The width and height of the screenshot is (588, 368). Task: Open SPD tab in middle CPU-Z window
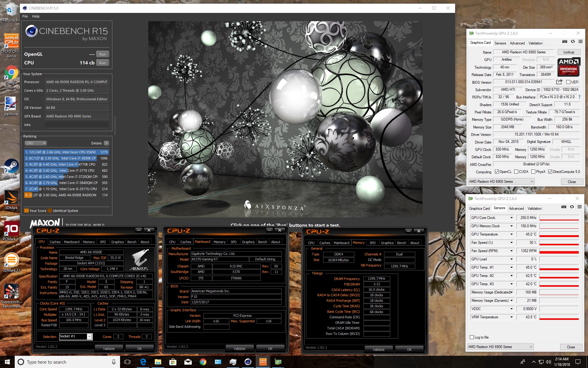point(233,242)
